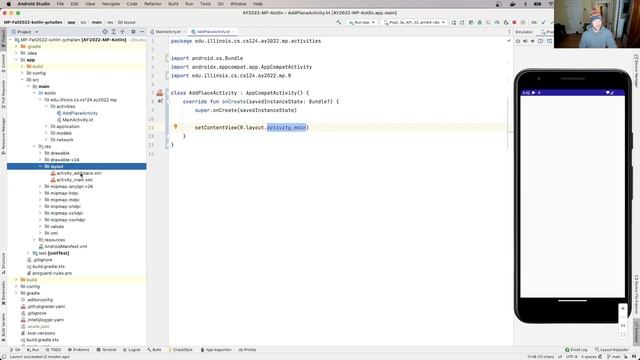Viewport: 640px width, 360px height.
Task: Expand the mipmap-anydpi-v26 folder
Action: click(40, 187)
